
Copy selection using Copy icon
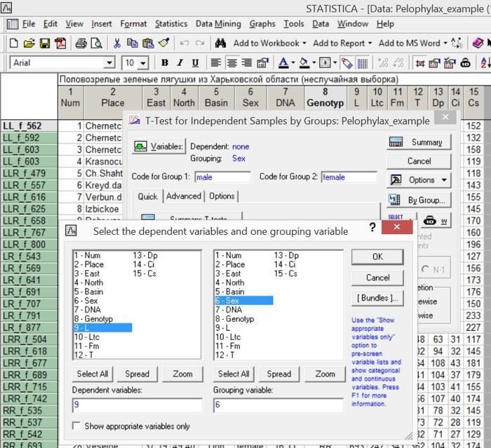click(132, 43)
